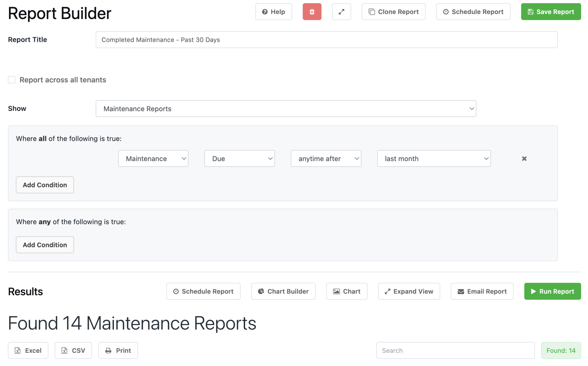The image size is (588, 366).
Task: Click the Found: 14 badge
Action: [x=561, y=350]
